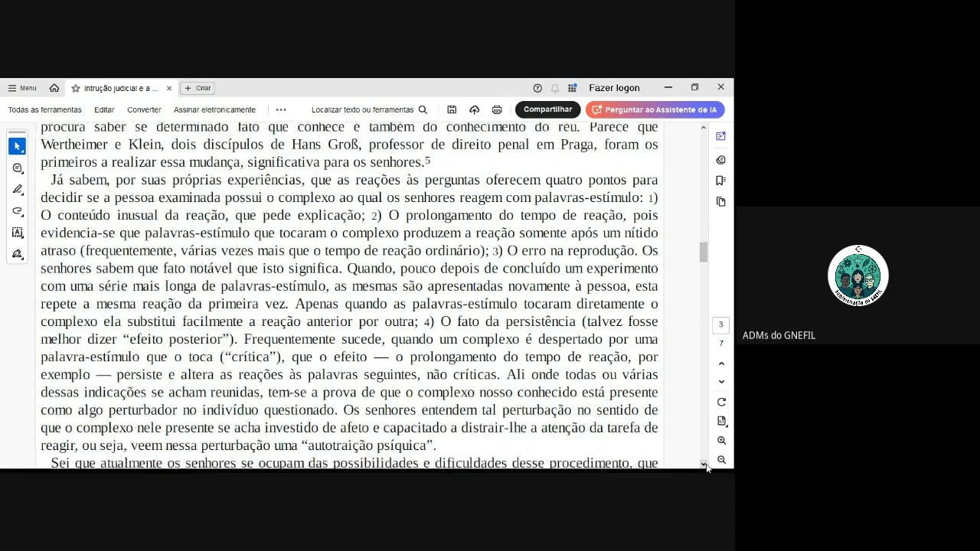Click the scrollbar down arrow
Screen dimensions: 980x551
pos(704,464)
